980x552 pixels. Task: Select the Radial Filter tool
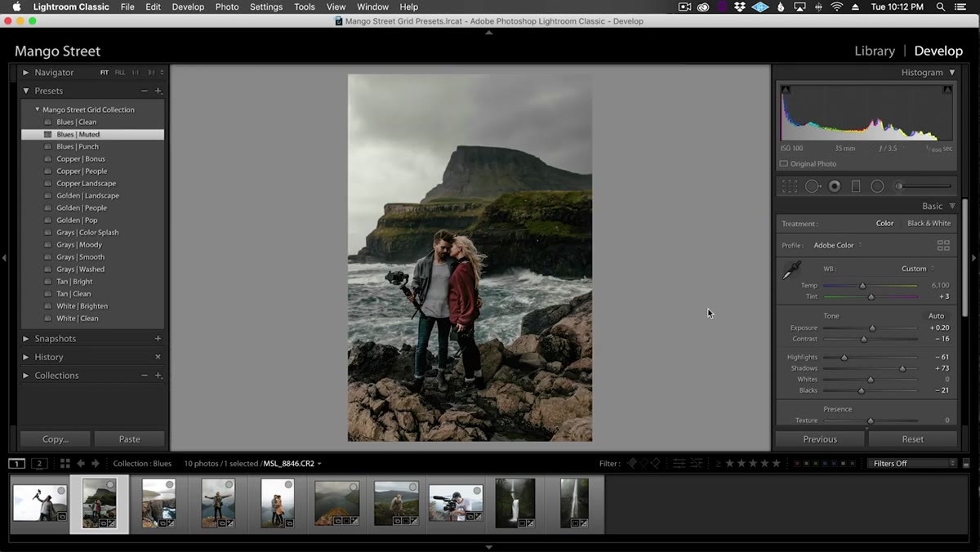[x=877, y=186]
